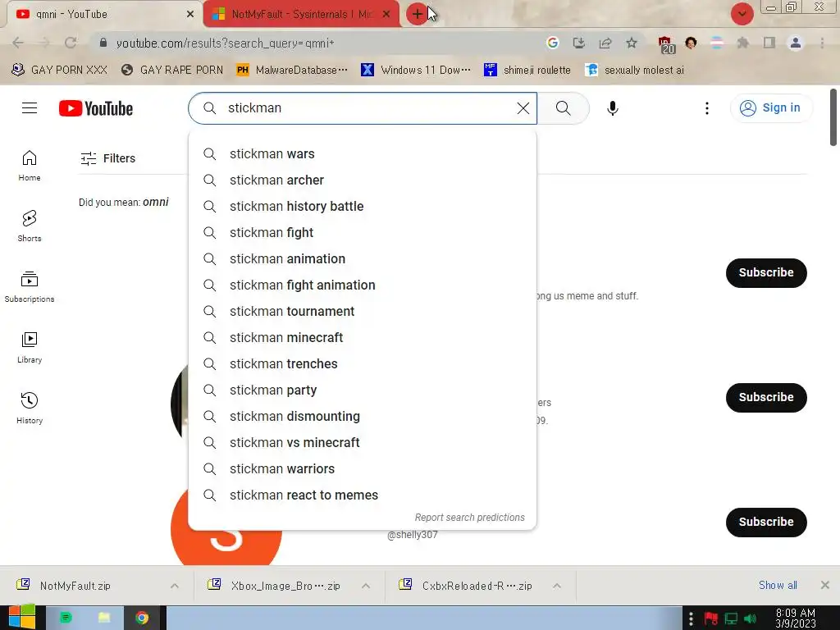This screenshot has width=840, height=630.
Task: Subscribe to the @shelly307 channel
Action: 766,523
